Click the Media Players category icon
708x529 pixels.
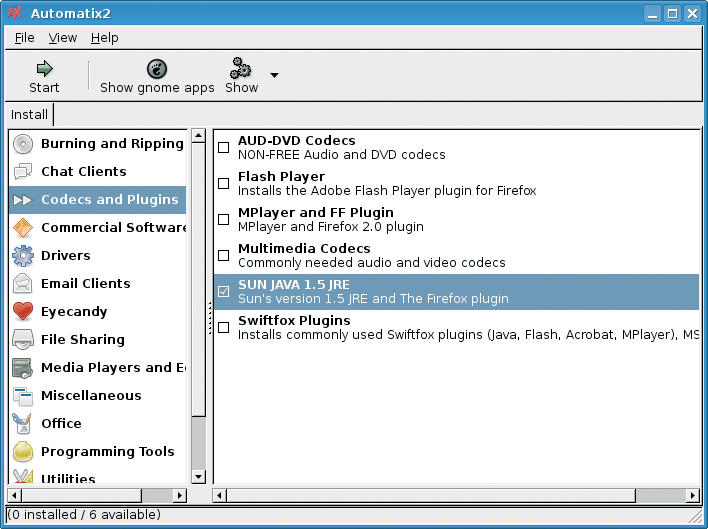point(23,368)
